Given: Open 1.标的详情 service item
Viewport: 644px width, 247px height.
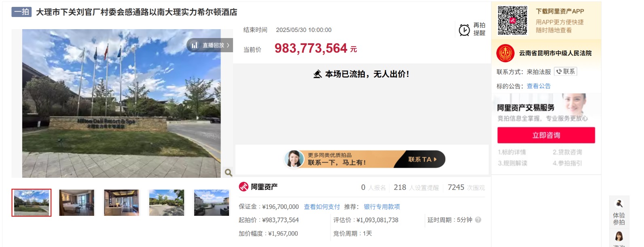Looking at the screenshot, I should [x=512, y=152].
